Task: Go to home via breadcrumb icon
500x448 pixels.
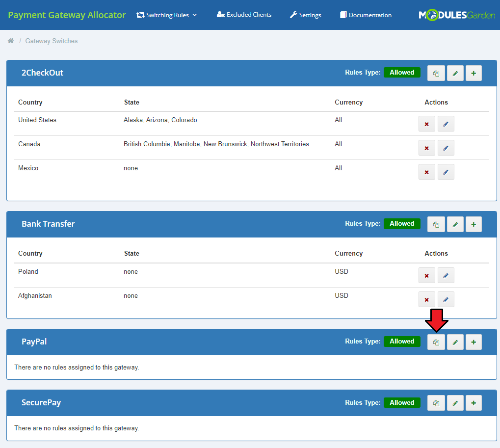Action: (11, 41)
